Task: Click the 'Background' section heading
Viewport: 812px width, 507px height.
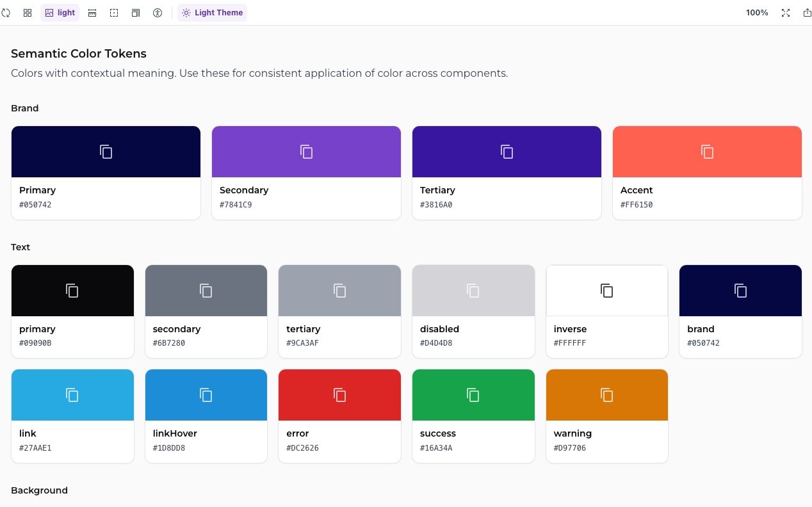Action: (39, 490)
